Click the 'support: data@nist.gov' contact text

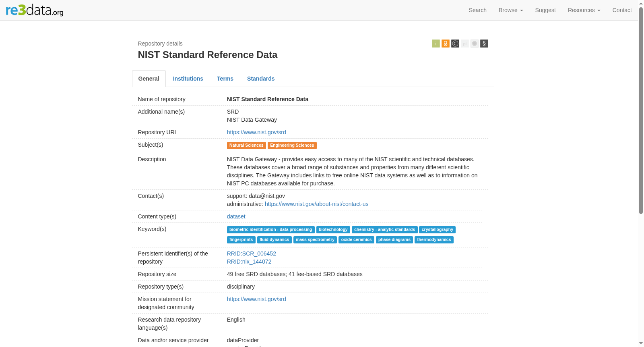coord(256,196)
